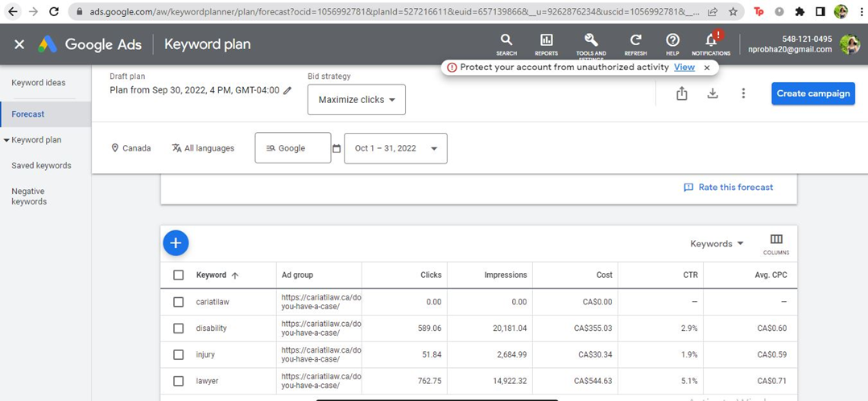Click the calendar icon by date range
868x401 pixels.
[x=337, y=148]
